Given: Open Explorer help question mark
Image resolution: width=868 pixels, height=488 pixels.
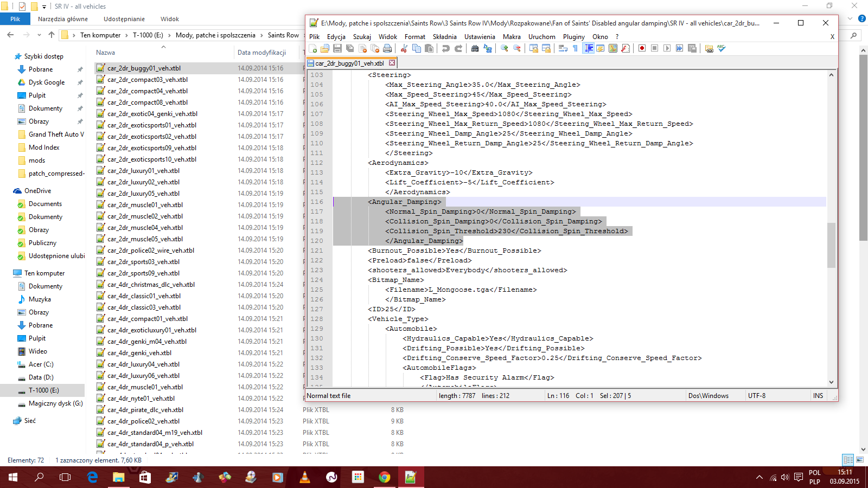Looking at the screenshot, I should pyautogui.click(x=861, y=18).
